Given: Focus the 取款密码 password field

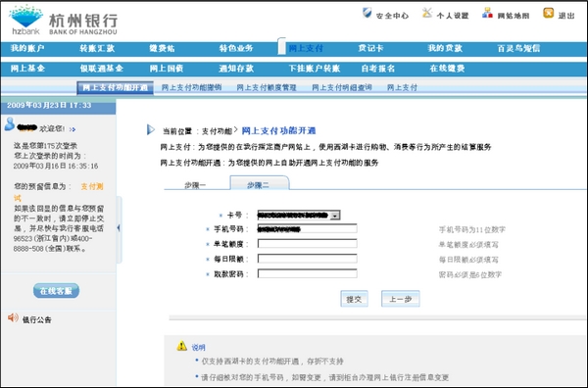Looking at the screenshot, I should coord(307,273).
